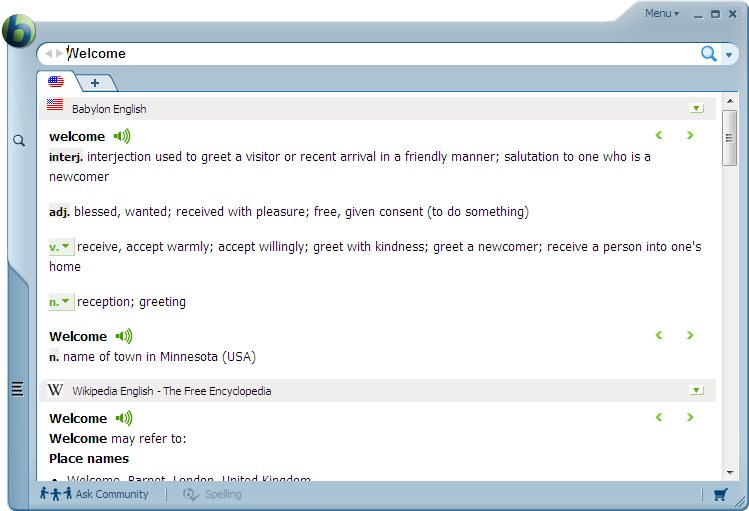The width and height of the screenshot is (749, 511).
Task: Go to previous term beside lowercase welcome entry
Action: (x=659, y=135)
